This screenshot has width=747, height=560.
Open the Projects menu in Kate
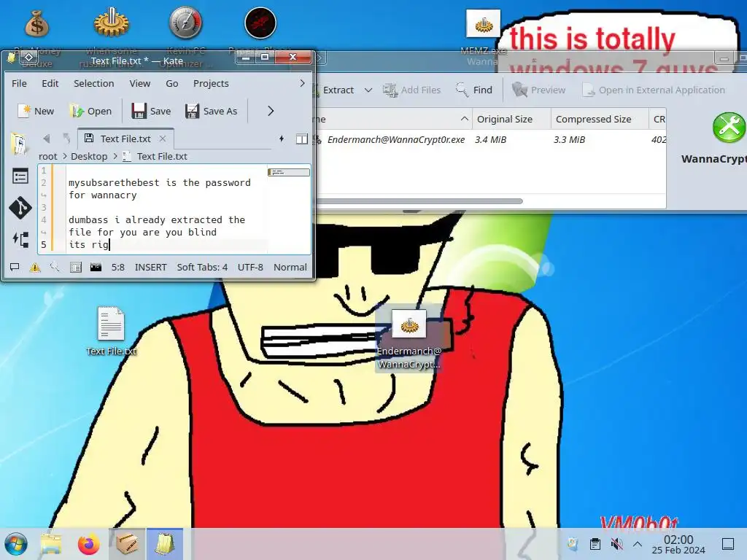point(211,83)
